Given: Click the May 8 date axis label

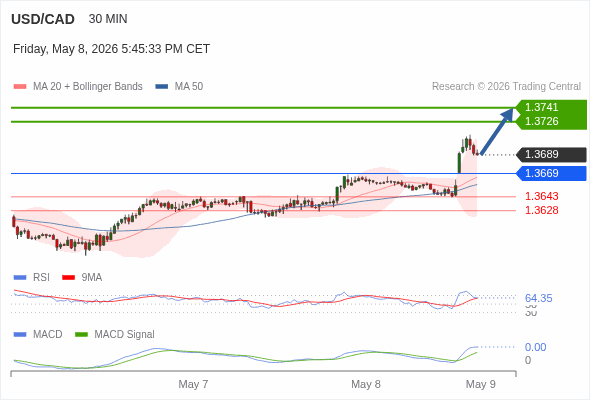Looking at the screenshot, I should pyautogui.click(x=366, y=384).
